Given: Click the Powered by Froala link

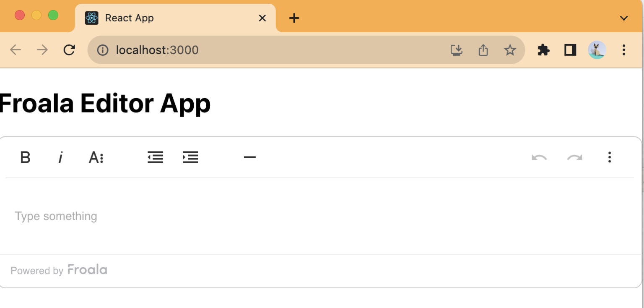Looking at the screenshot, I should (x=59, y=270).
